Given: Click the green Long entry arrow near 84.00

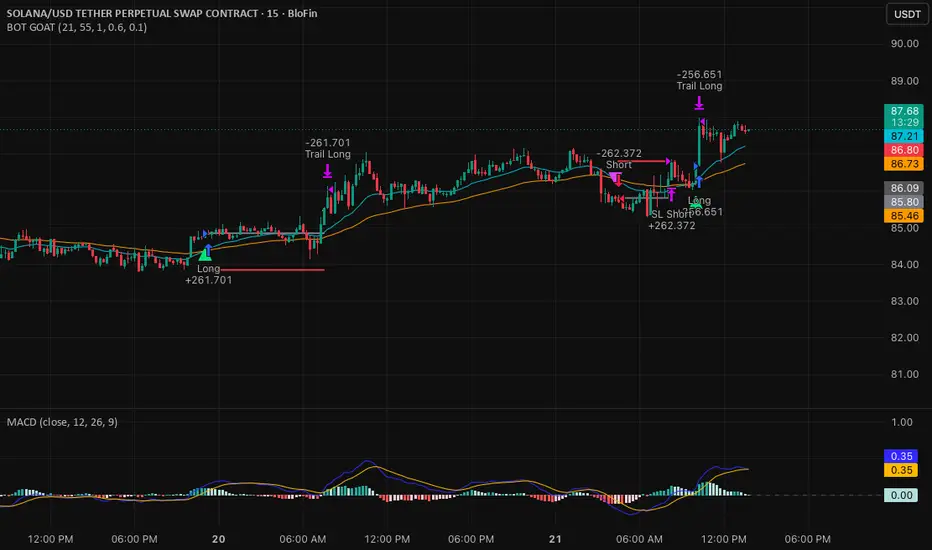Looking at the screenshot, I should (x=205, y=255).
